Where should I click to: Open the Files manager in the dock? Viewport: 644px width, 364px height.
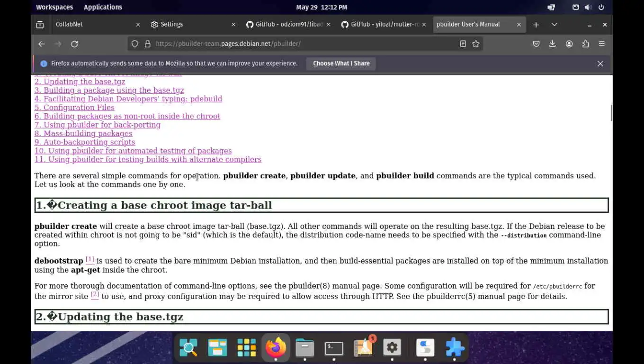coord(304,348)
